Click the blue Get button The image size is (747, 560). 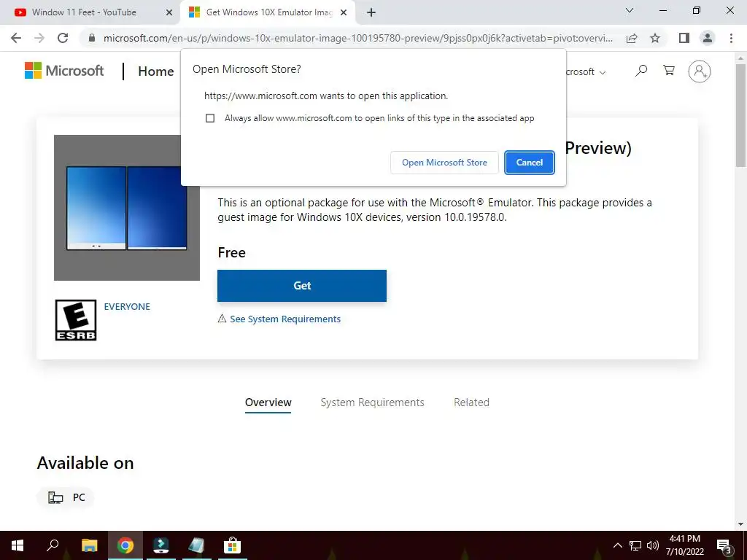[302, 286]
